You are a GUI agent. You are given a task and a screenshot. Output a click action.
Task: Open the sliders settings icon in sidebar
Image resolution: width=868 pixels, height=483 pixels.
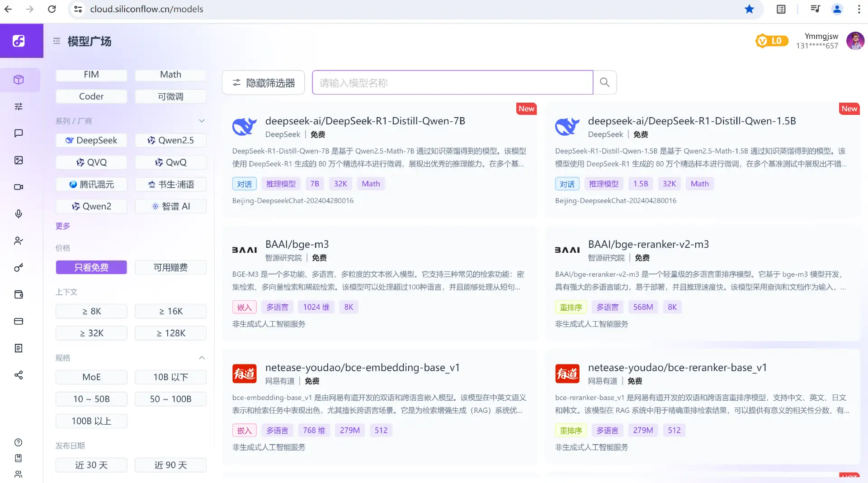click(x=19, y=107)
